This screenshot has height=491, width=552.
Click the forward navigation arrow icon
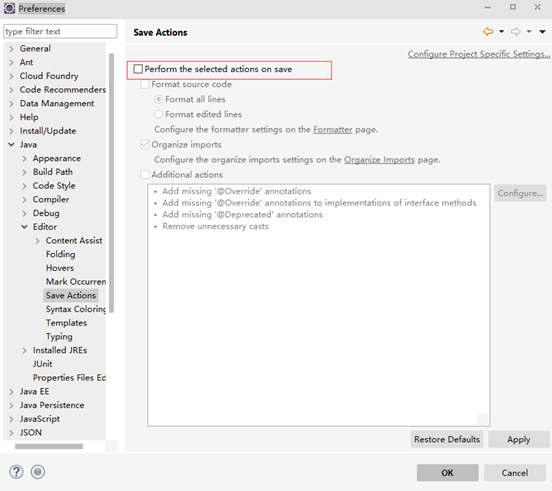coord(515,32)
